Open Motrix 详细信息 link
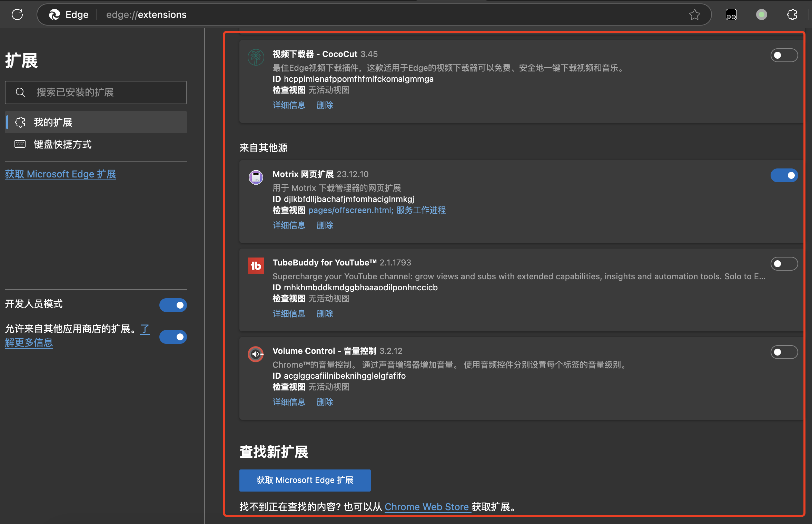Screen dimensions: 812x524 (x=289, y=225)
